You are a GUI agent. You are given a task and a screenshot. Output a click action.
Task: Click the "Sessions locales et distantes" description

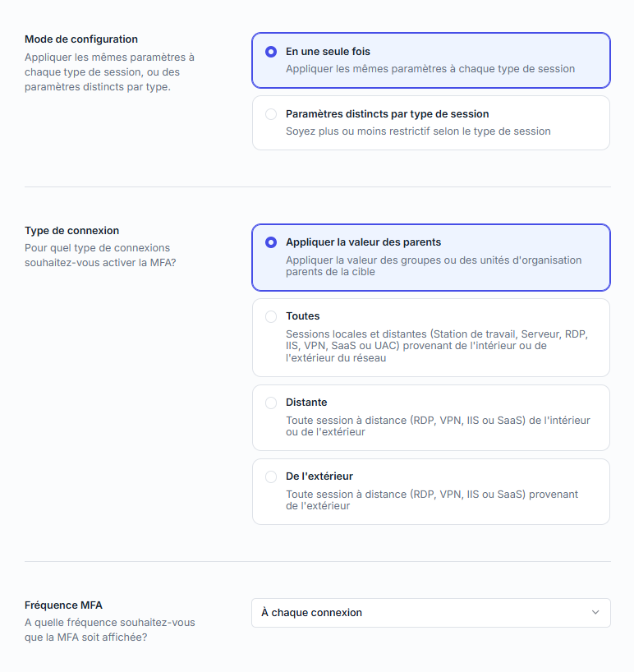437,346
